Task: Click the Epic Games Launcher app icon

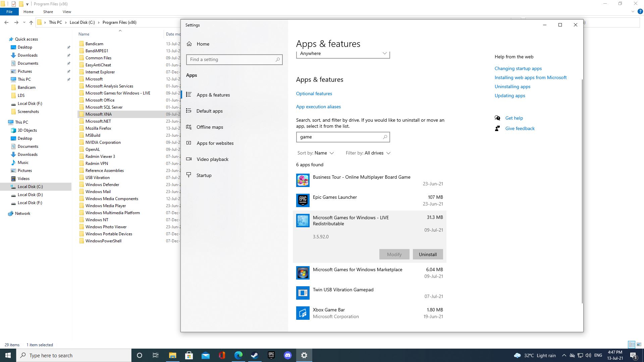Action: 303,200
